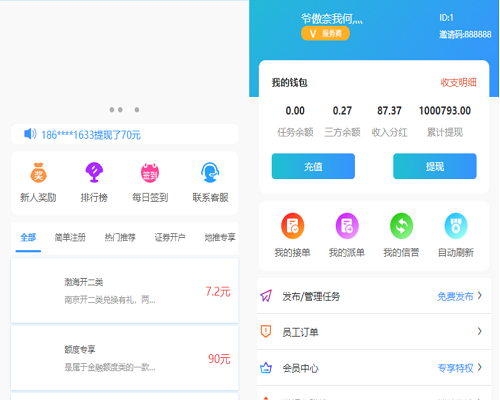500x400 pixels.
Task: Open 我的接单 orange icon
Action: click(292, 226)
